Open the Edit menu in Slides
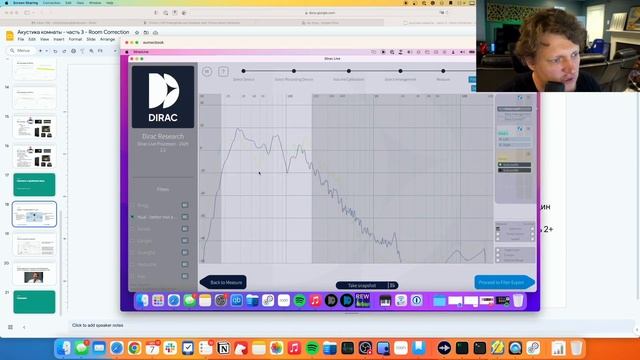Screen dimensions: 640x360 pos(32,40)
